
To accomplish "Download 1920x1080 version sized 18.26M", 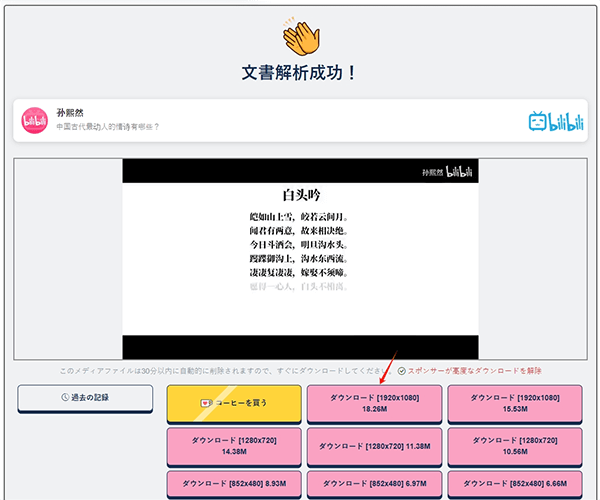I will point(374,403).
